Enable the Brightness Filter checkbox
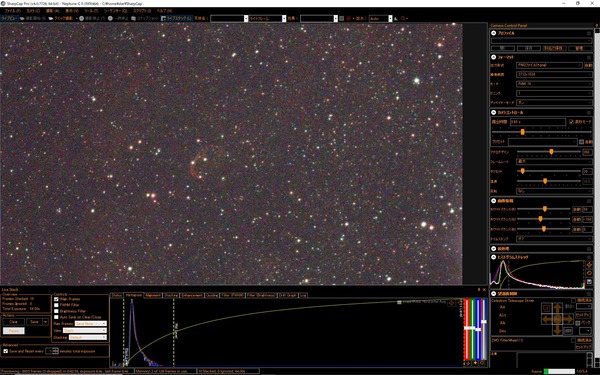600x375 pixels. click(56, 311)
